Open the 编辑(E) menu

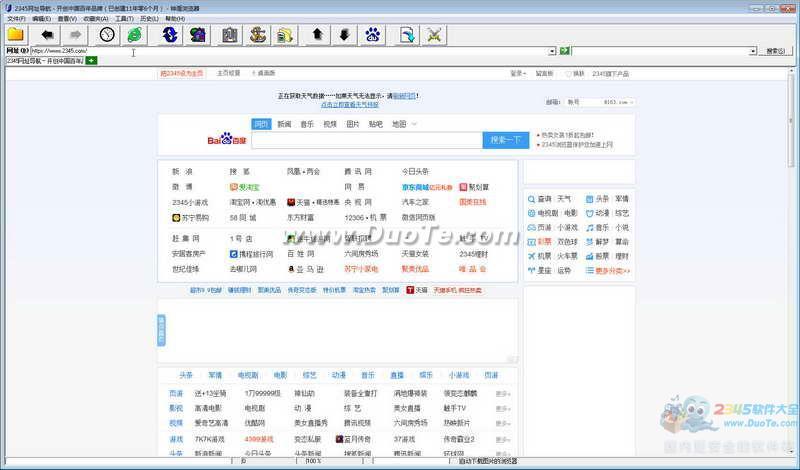tap(41, 19)
